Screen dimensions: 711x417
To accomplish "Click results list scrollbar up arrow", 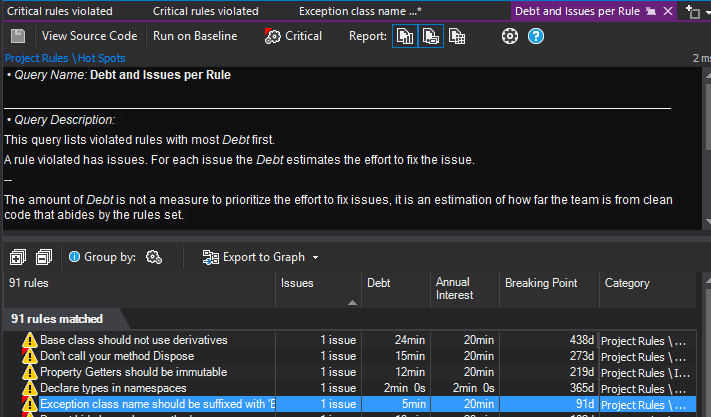I will [708, 281].
